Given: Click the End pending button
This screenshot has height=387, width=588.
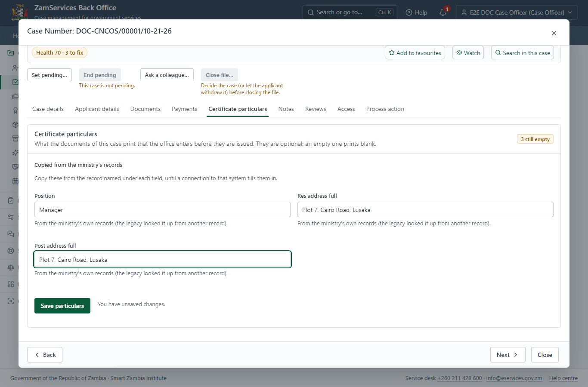Looking at the screenshot, I should pyautogui.click(x=100, y=75).
